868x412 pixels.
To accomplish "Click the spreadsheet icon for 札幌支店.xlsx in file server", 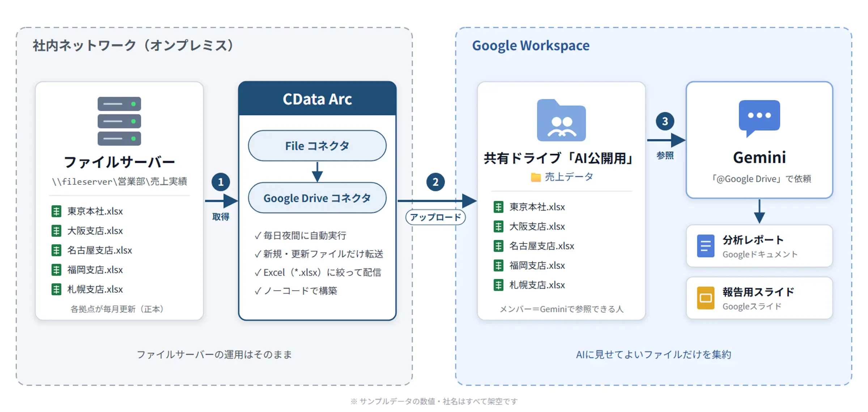I will tap(56, 289).
